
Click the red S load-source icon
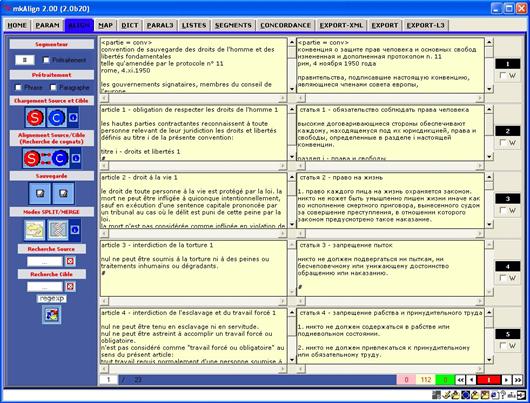tap(35, 117)
